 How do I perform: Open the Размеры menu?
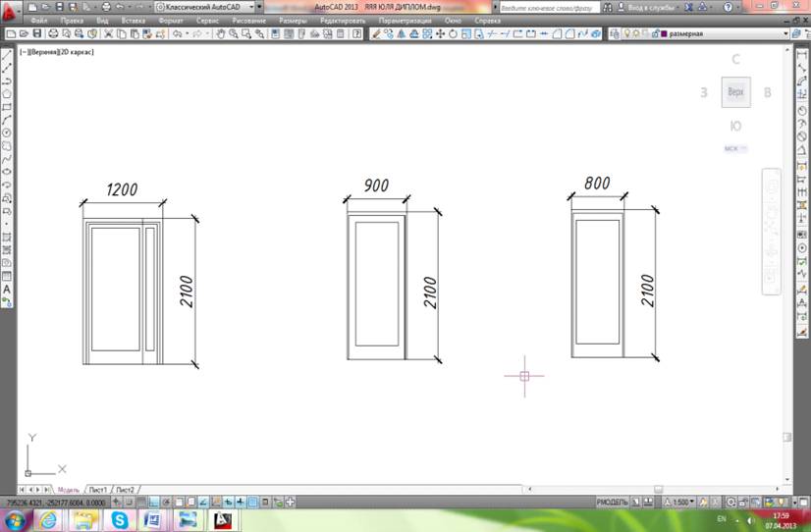click(293, 21)
